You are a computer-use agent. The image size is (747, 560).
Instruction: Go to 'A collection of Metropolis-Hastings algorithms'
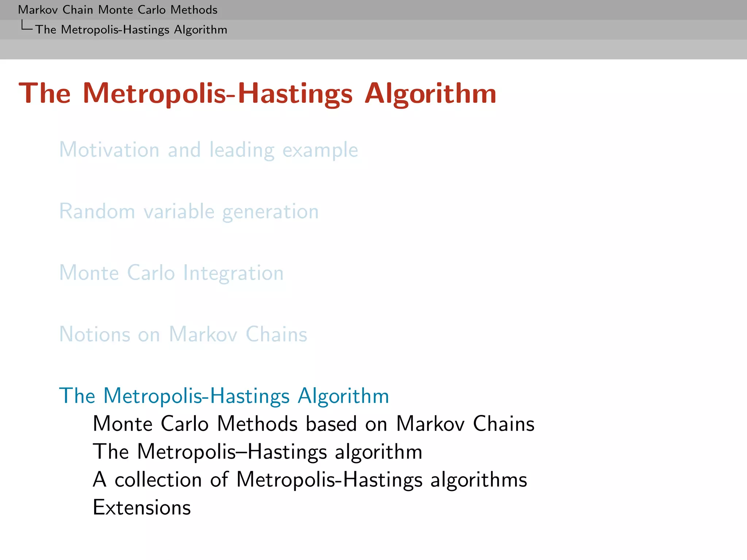coord(310,479)
